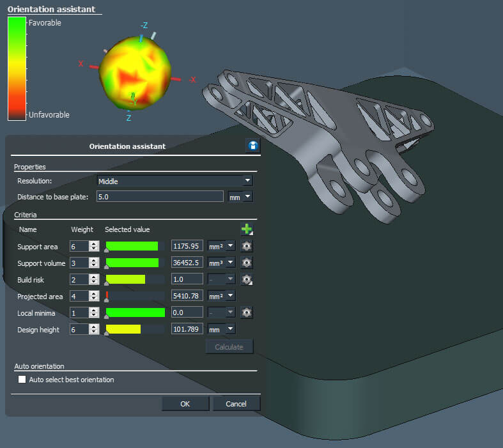Screen dimensions: 503x448
Task: Open Local minima gear settings
Action: (x=247, y=313)
